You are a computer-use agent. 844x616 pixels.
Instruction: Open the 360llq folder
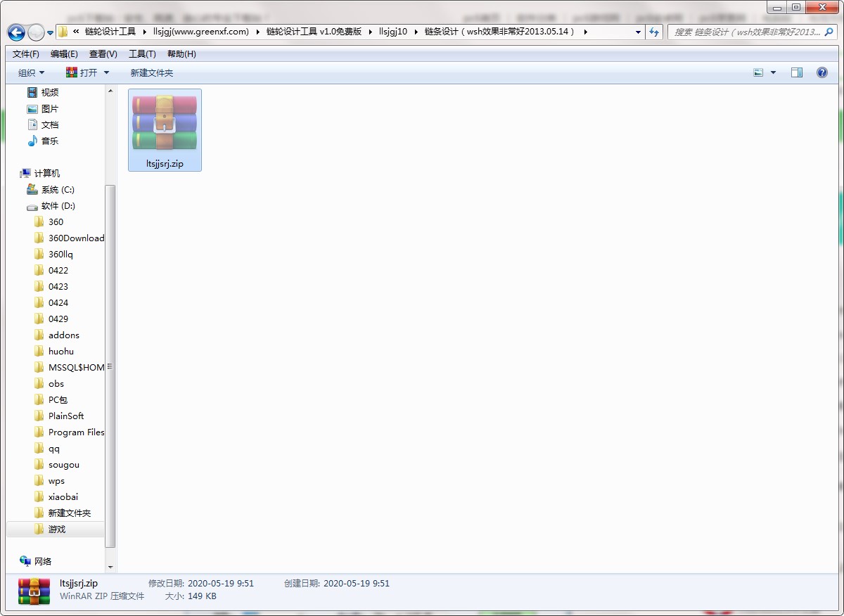point(54,254)
